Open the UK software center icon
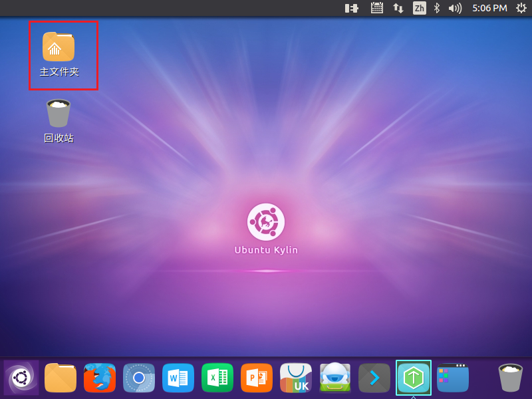The width and height of the screenshot is (532, 399). click(x=296, y=378)
